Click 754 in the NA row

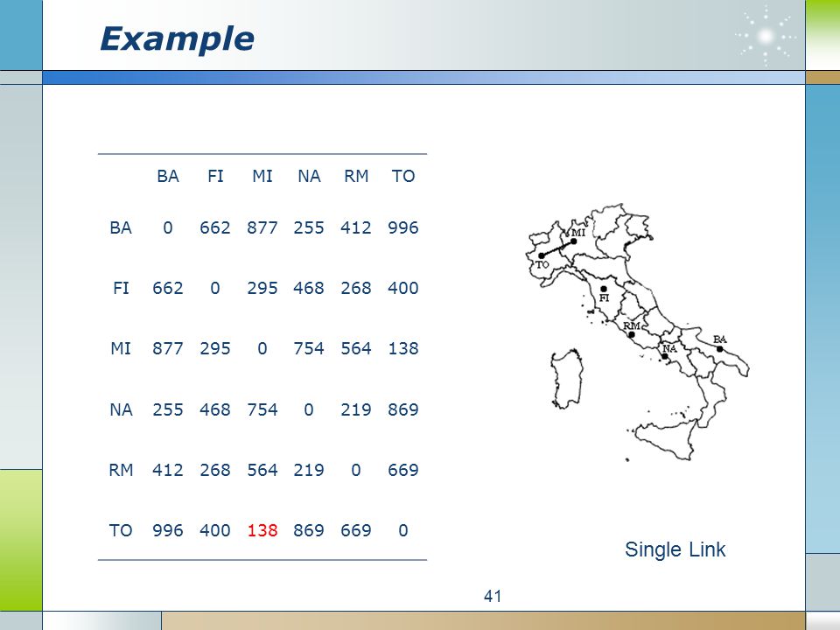[262, 409]
